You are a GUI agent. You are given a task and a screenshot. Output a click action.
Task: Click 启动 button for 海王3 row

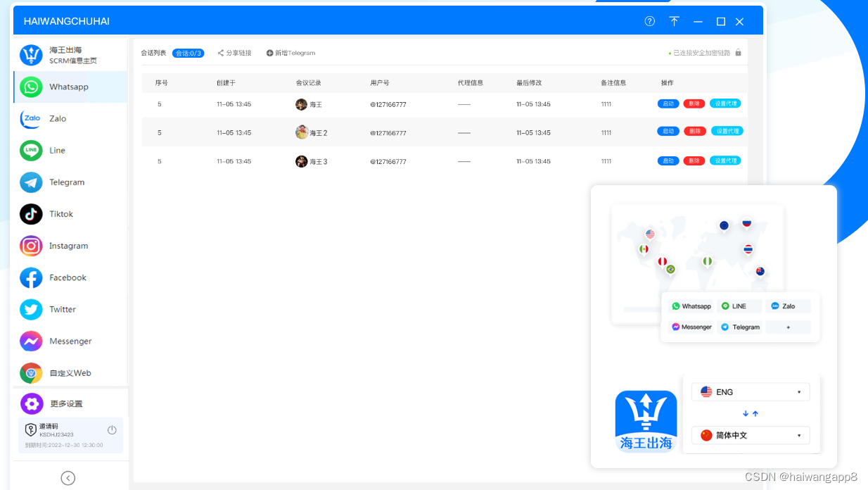(668, 161)
